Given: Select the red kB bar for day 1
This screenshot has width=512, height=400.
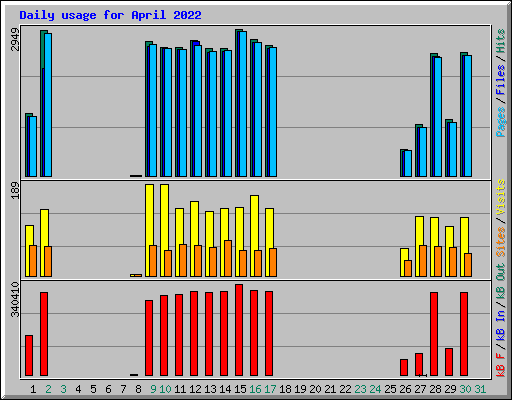Looking at the screenshot, I should 29,356.
